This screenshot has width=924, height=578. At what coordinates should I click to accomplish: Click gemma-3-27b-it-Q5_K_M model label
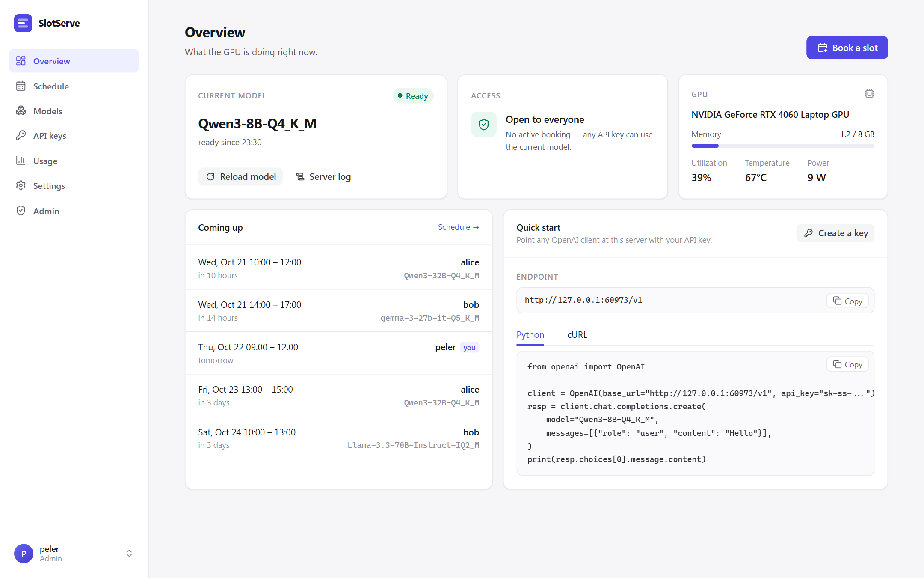click(430, 318)
